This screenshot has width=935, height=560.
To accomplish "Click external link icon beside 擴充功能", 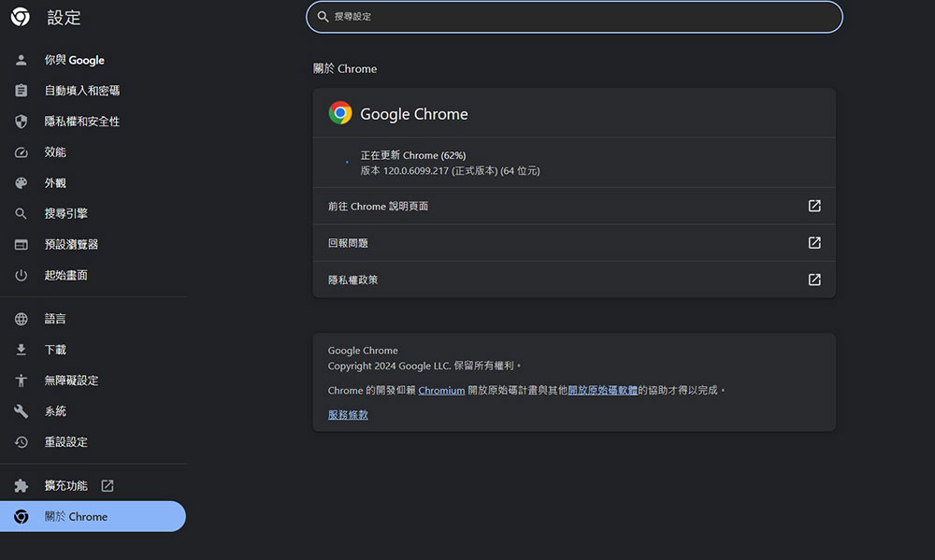I will click(108, 485).
